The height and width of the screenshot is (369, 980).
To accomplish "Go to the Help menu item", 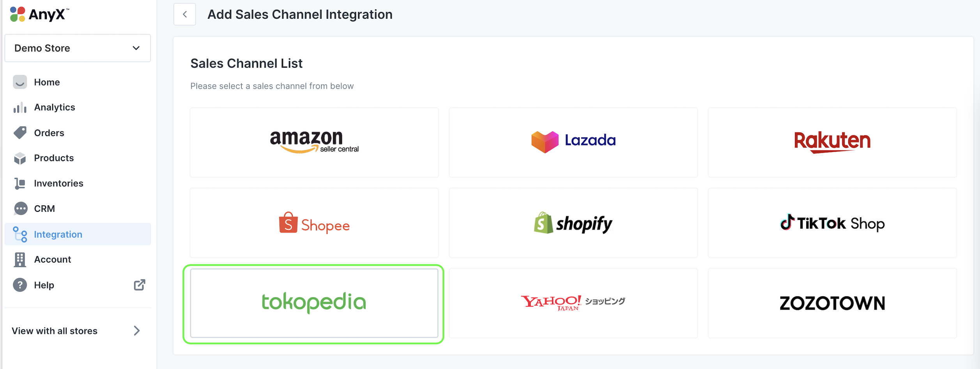I will coord(44,285).
